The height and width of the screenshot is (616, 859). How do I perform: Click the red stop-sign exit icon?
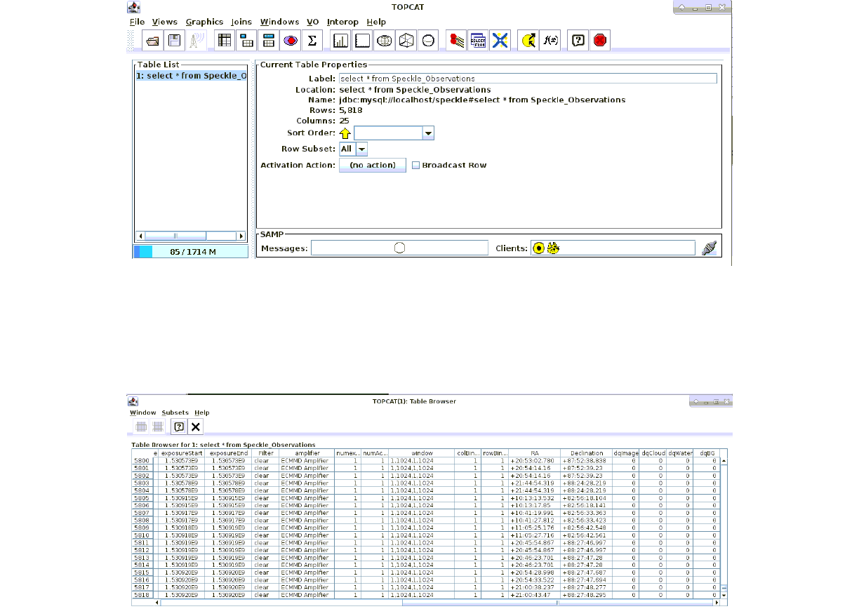click(600, 41)
